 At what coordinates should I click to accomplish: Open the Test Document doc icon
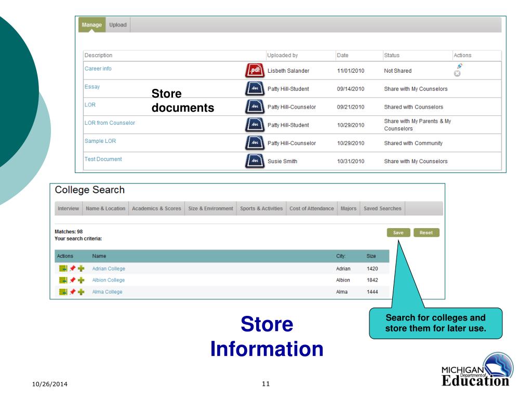pos(255,161)
